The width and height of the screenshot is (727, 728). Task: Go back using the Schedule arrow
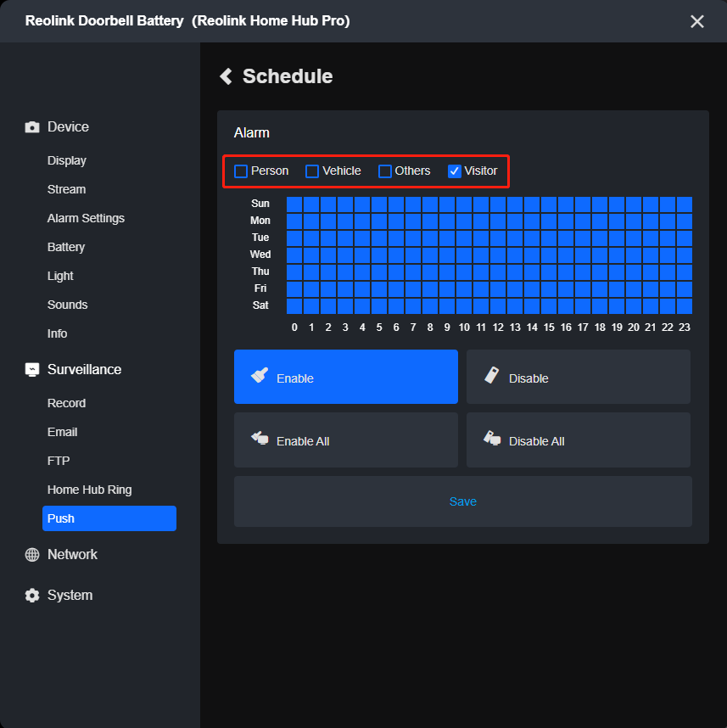[226, 76]
